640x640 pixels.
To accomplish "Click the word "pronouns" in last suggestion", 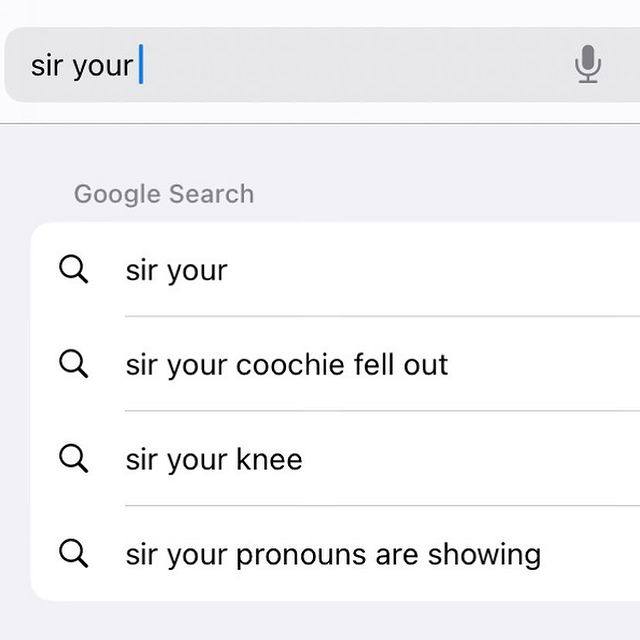I will (x=301, y=556).
